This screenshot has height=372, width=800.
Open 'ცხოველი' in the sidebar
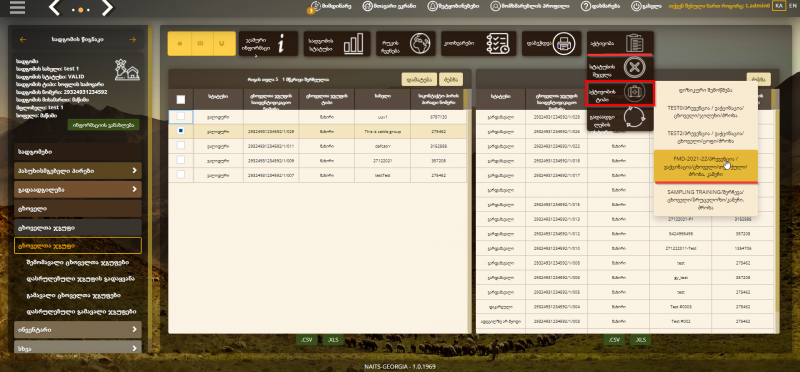(x=78, y=209)
